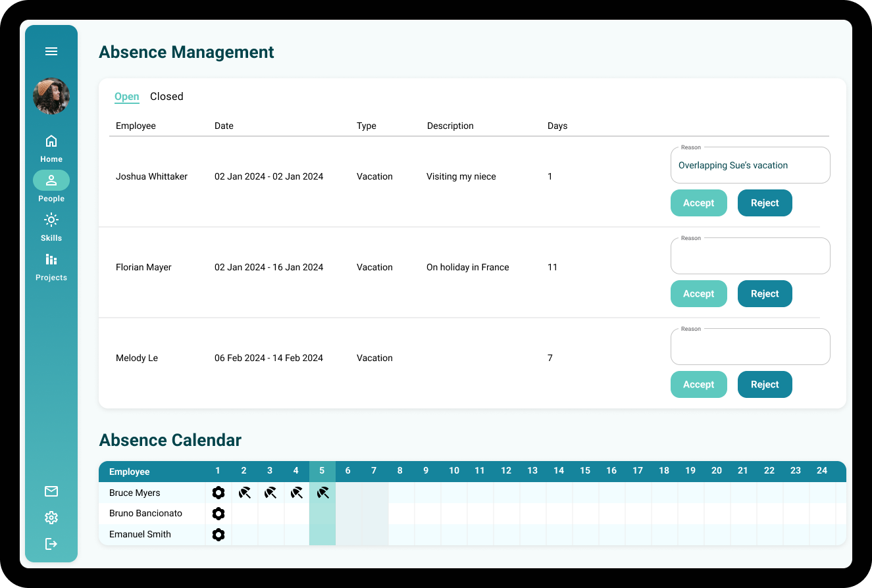Click Bruce Myers' vacation umbrella on day 3
The width and height of the screenshot is (872, 588).
coord(270,493)
